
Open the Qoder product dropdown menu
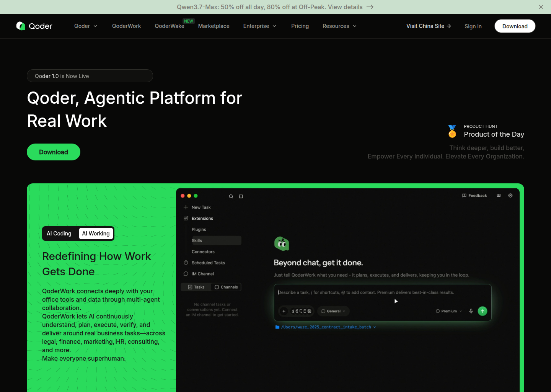(x=86, y=26)
